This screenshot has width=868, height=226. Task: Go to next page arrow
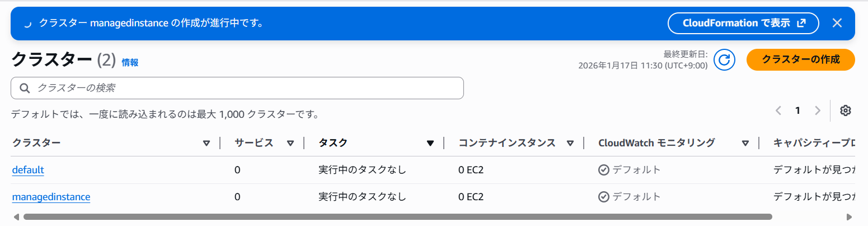point(818,110)
